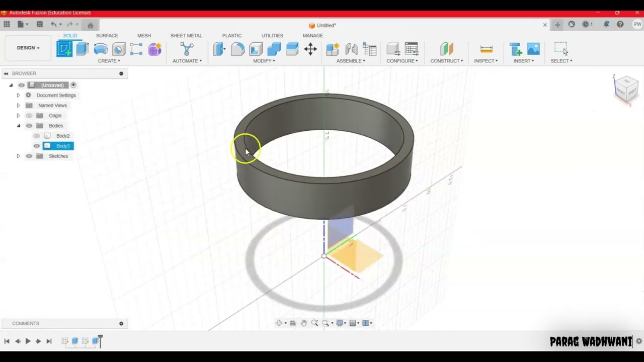Switch to the MESH tab

click(144, 36)
